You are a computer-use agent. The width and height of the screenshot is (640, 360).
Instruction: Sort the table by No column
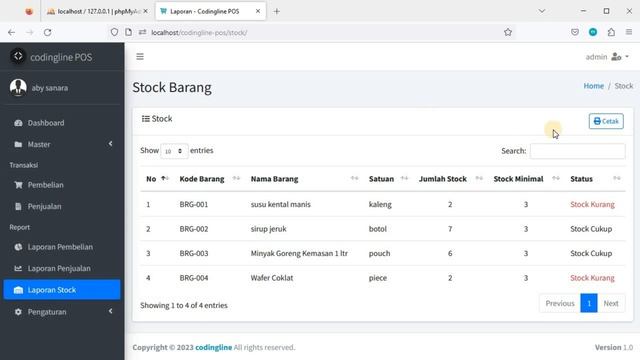157,179
